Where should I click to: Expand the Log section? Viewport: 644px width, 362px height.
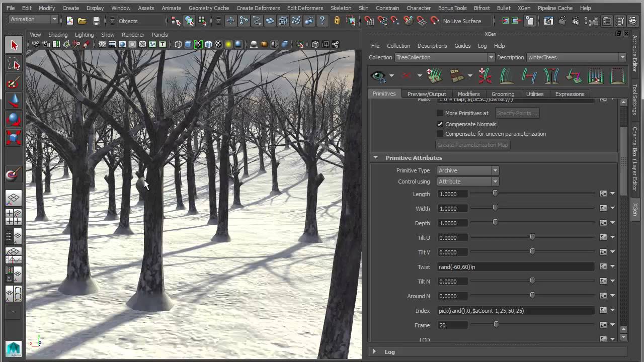pyautogui.click(x=374, y=352)
